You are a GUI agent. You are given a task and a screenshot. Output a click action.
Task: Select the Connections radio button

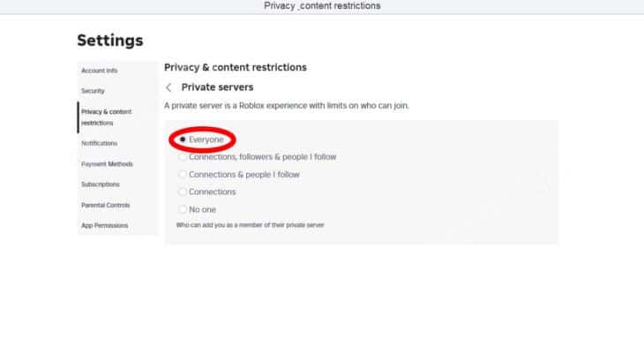[183, 192]
